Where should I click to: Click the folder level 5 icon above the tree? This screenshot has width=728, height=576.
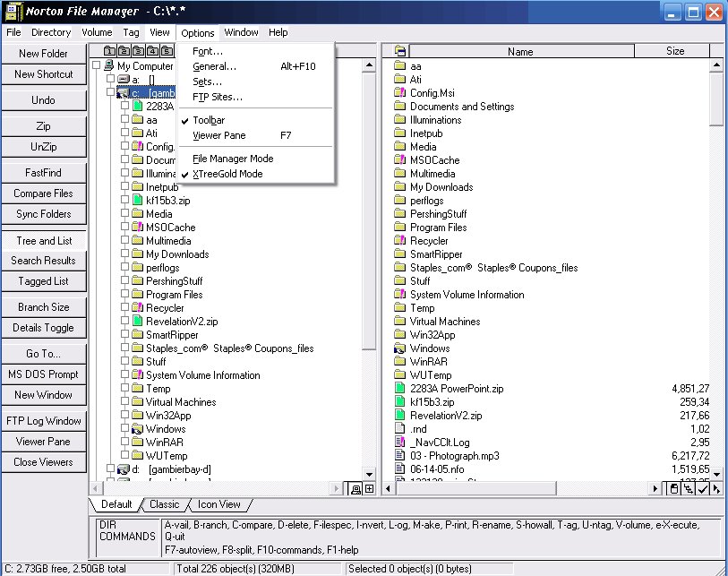click(x=167, y=51)
